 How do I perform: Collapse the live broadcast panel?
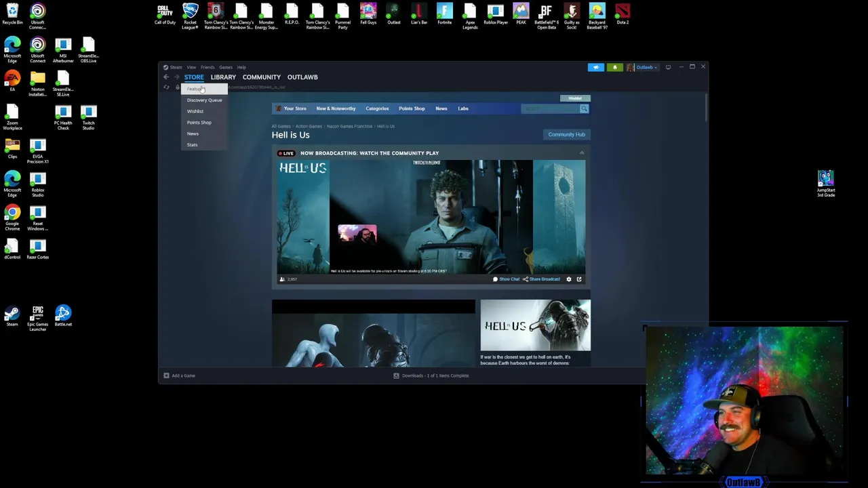click(x=581, y=153)
